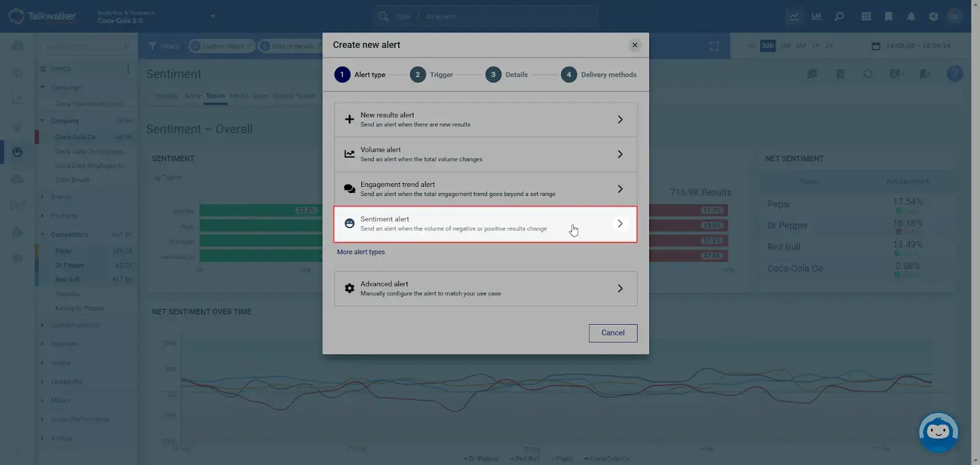Choose the Sentiment alert type
The image size is (980, 465).
(x=486, y=224)
